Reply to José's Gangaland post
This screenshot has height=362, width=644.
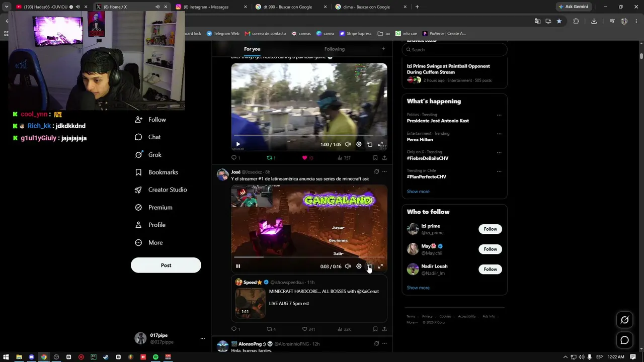(x=235, y=329)
